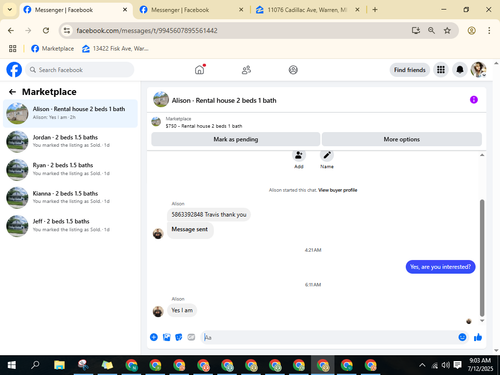The width and height of the screenshot is (500, 375).
Task: Open the Windows notification center icon
Action: click(457, 365)
